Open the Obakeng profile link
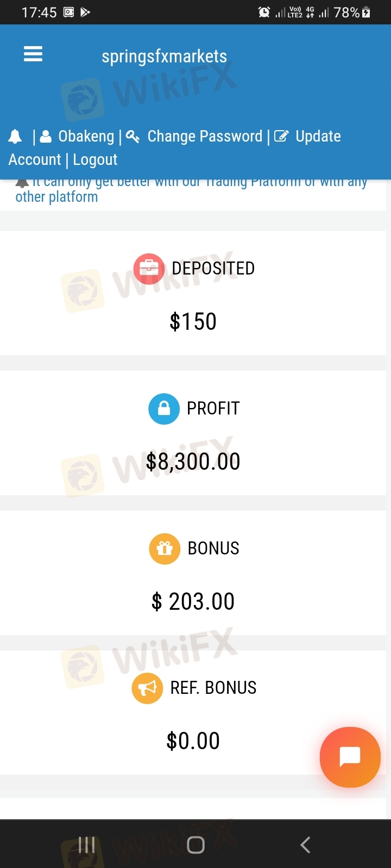This screenshot has height=868, width=391. tap(86, 137)
